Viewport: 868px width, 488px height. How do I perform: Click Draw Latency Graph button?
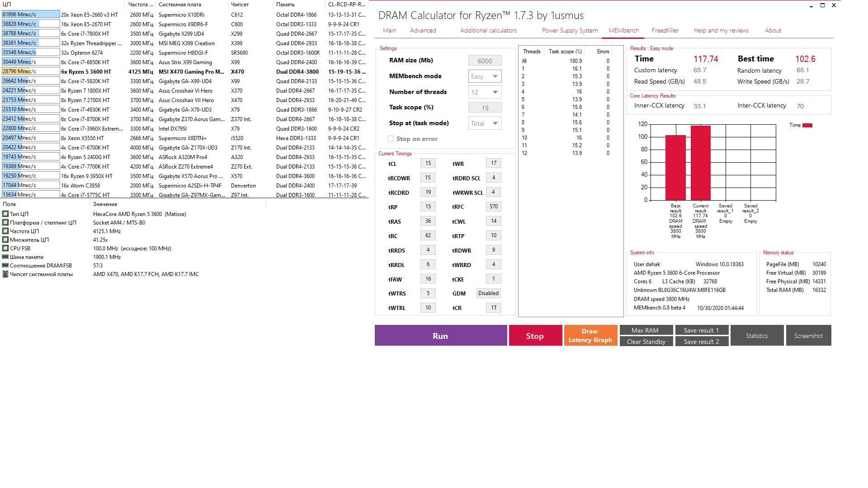[590, 336]
